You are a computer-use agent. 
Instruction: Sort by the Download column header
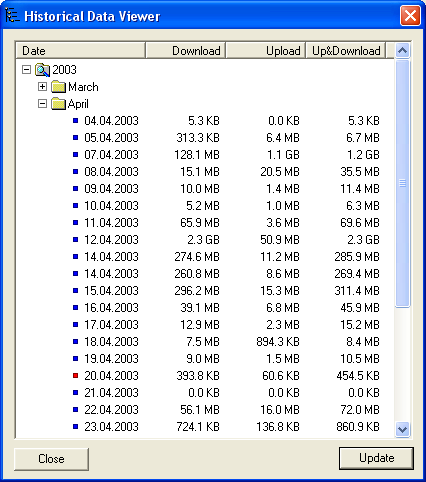pos(186,51)
